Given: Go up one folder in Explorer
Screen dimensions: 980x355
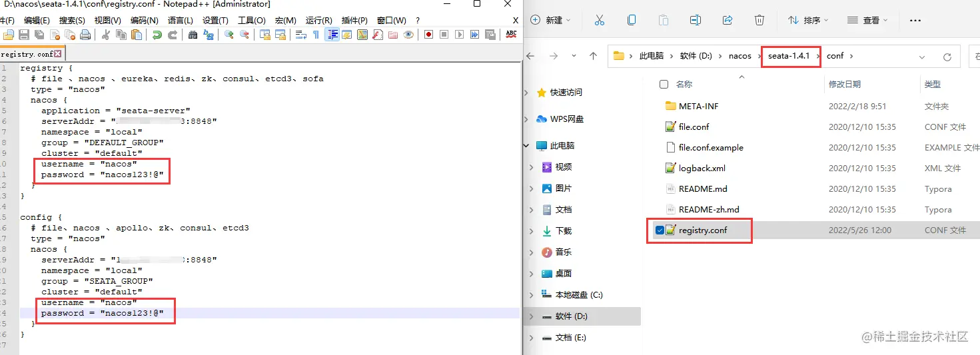Looking at the screenshot, I should pyautogui.click(x=593, y=56).
